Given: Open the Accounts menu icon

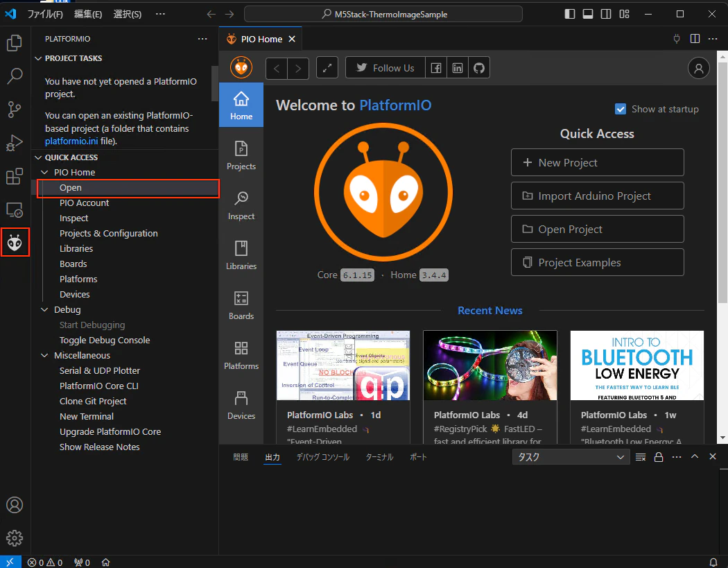Looking at the screenshot, I should tap(15, 505).
